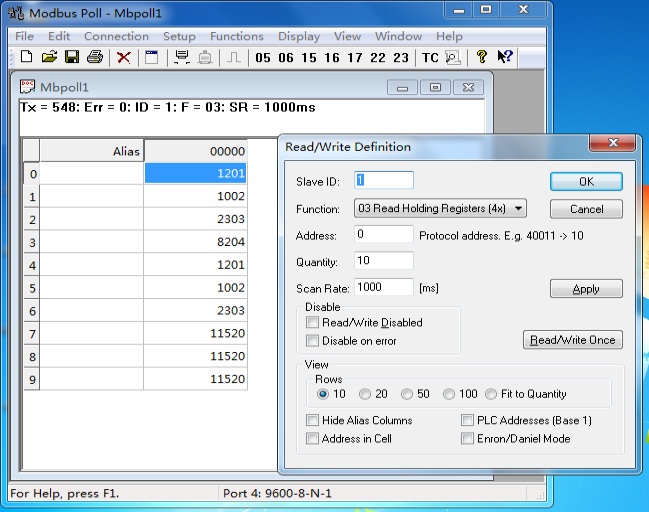Click the 00000 column header
649x512 pixels.
click(195, 151)
